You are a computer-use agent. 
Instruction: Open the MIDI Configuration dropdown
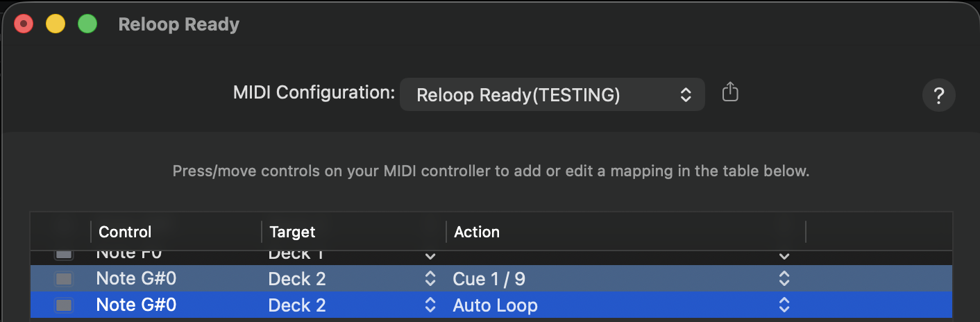point(552,95)
